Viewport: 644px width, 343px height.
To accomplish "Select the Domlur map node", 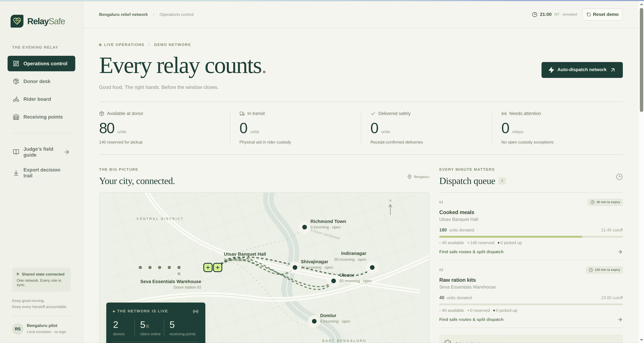I will [314, 321].
